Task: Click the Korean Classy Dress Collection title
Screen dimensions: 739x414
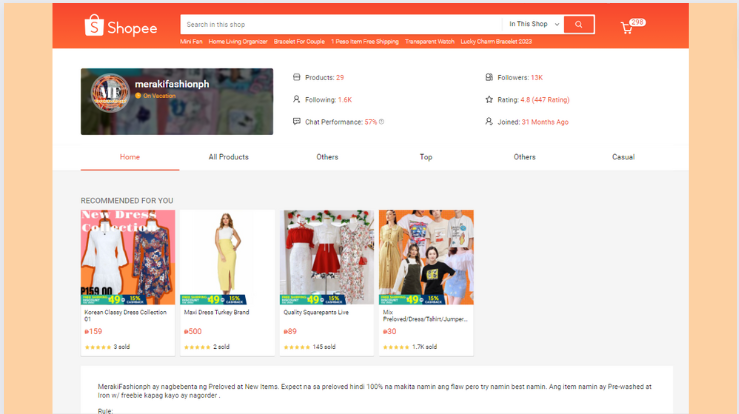Action: pyautogui.click(x=125, y=315)
